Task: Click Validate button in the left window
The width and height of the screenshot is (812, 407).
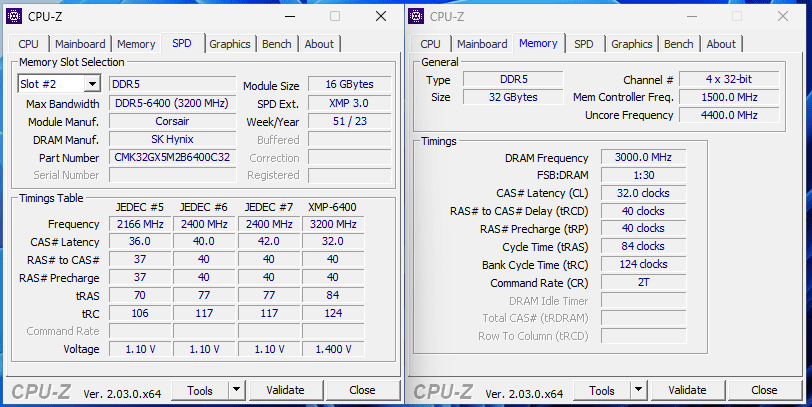Action: coord(285,390)
